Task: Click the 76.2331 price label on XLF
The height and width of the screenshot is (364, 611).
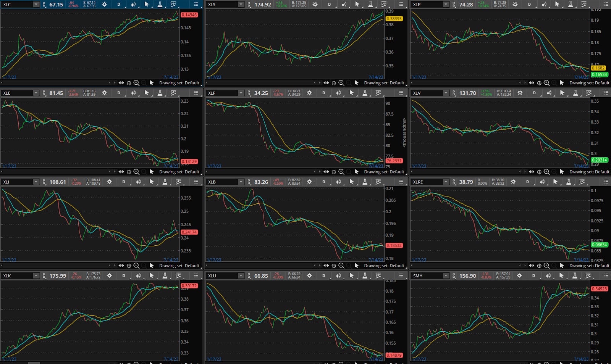Action: pos(394,161)
